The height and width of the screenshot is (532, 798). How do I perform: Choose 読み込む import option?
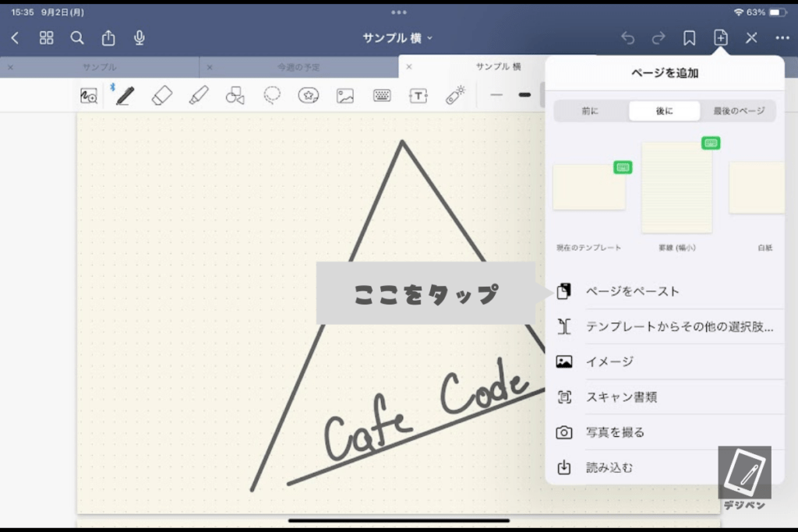point(665,467)
